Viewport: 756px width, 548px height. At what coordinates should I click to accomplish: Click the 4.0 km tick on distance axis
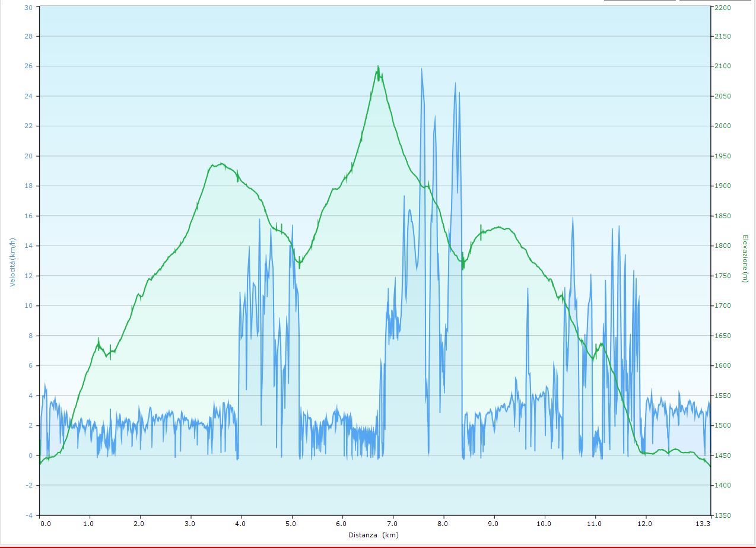[x=240, y=524]
